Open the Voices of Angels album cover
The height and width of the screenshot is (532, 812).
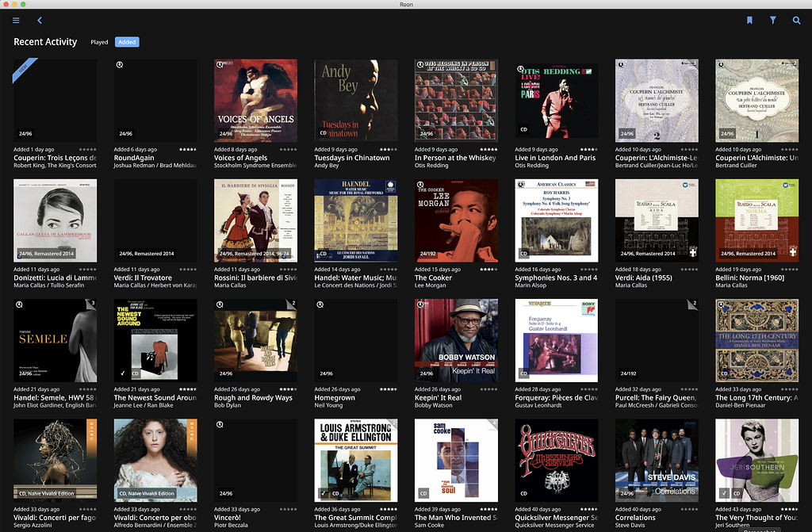point(255,100)
